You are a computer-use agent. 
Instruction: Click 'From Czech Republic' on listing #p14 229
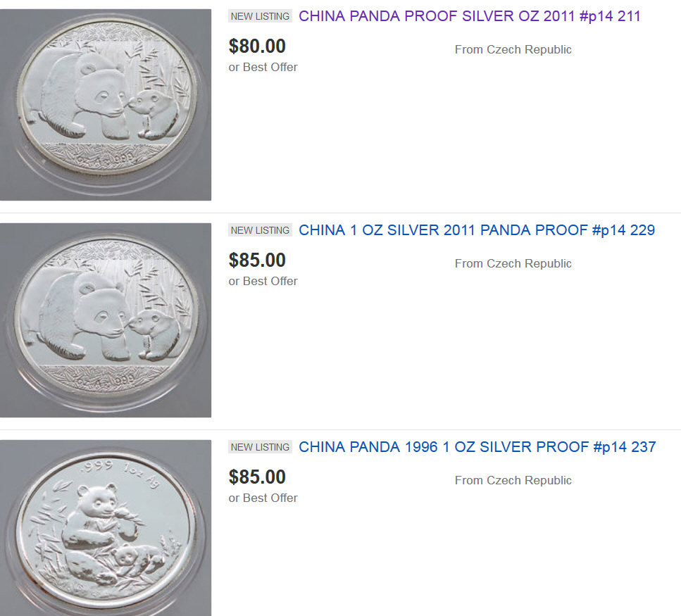pyautogui.click(x=513, y=263)
